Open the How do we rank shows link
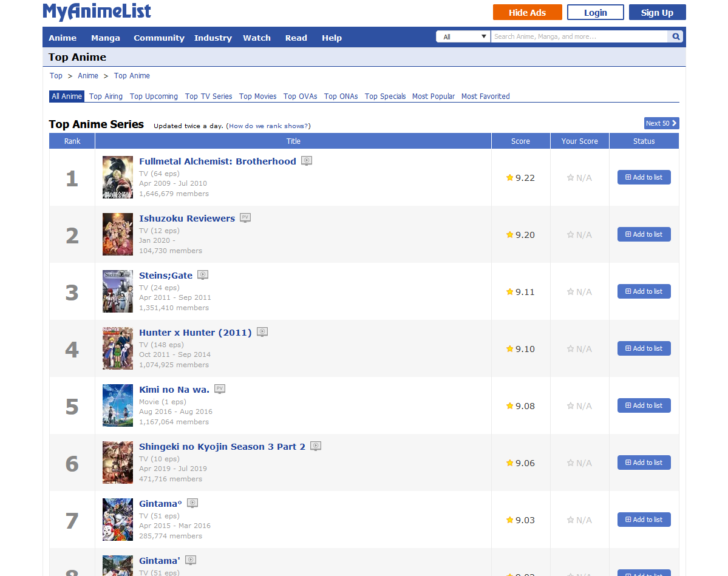This screenshot has width=728, height=576. tap(268, 126)
